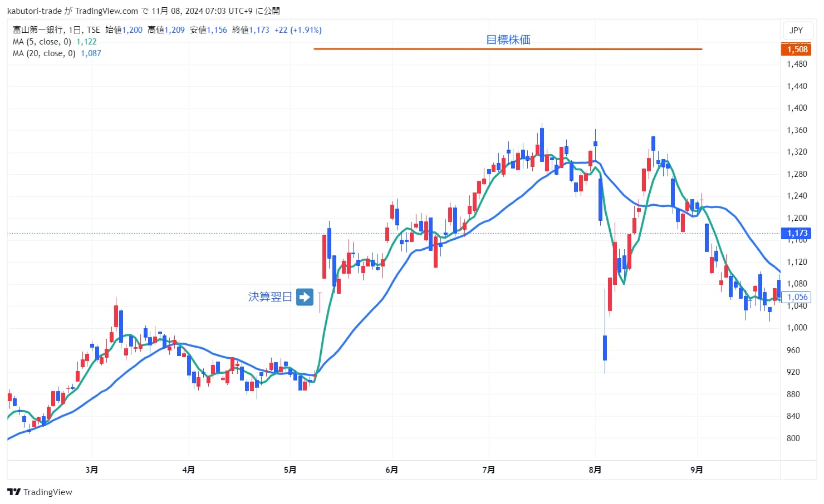Select the orange target price line
The height and width of the screenshot is (504, 824).
pyautogui.click(x=508, y=49)
